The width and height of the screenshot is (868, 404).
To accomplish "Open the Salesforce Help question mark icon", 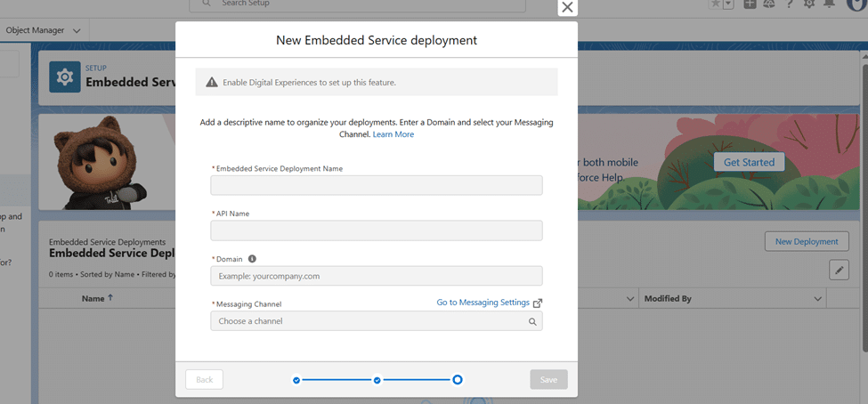I will pyautogui.click(x=789, y=4).
